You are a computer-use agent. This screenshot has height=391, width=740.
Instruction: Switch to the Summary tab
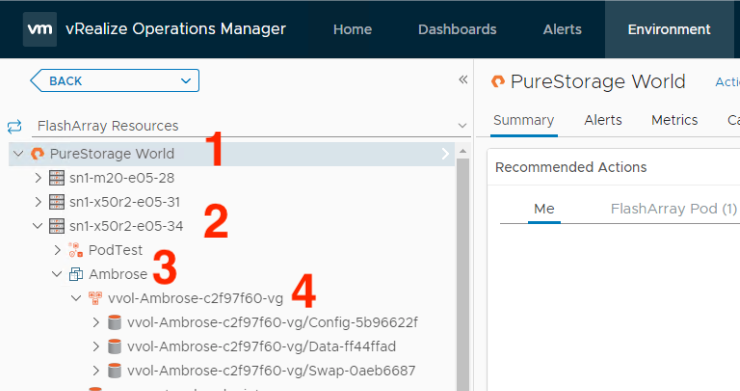point(524,120)
